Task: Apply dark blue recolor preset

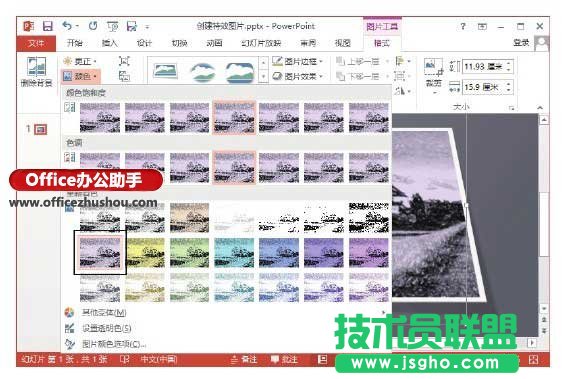Action: pos(279,253)
